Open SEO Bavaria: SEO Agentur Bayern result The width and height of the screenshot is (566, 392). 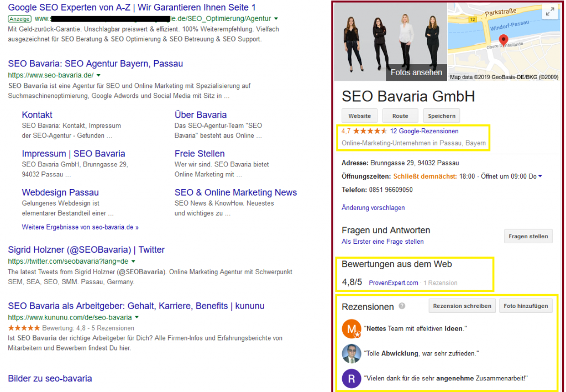pyautogui.click(x=95, y=64)
